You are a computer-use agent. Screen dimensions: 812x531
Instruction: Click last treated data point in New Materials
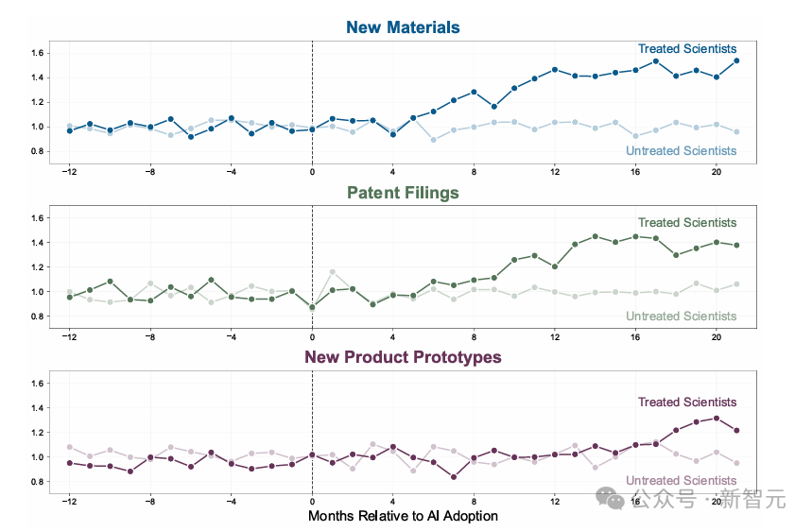coord(736,60)
